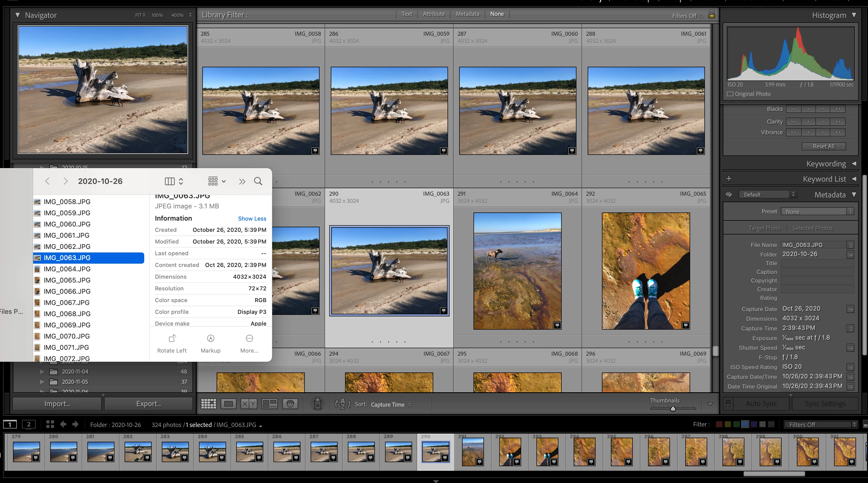This screenshot has height=483, width=868.
Task: Select the Attribute filter tab
Action: click(x=434, y=14)
